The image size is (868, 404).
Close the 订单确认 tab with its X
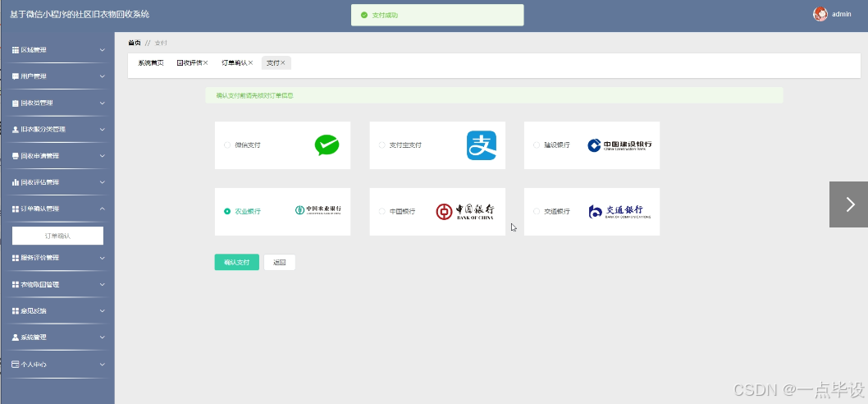250,63
